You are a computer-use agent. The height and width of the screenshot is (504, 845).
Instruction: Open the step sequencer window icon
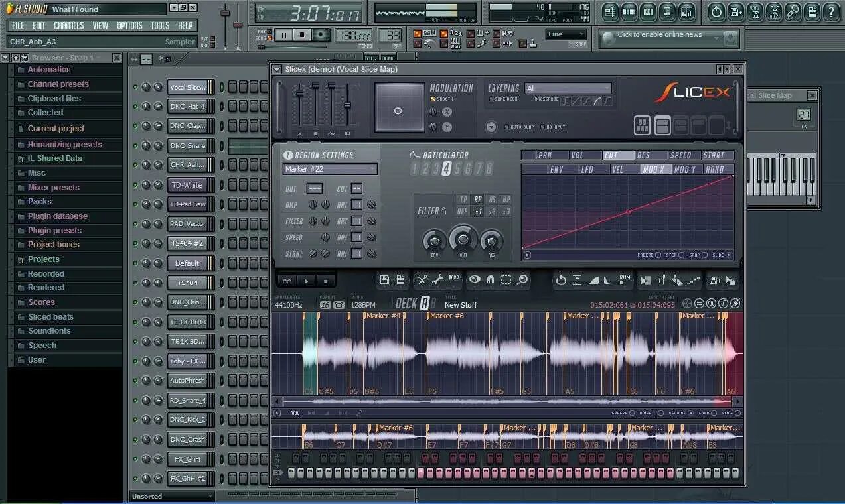coord(629,11)
